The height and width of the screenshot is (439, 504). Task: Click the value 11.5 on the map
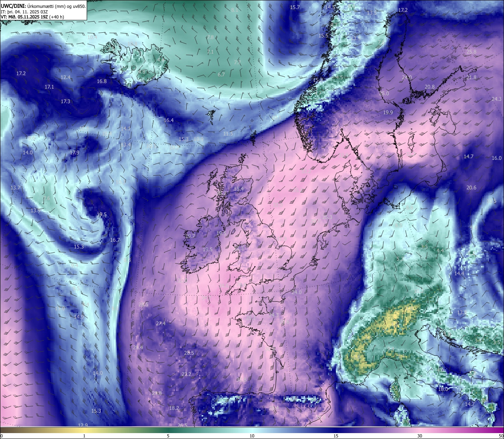coord(228,133)
